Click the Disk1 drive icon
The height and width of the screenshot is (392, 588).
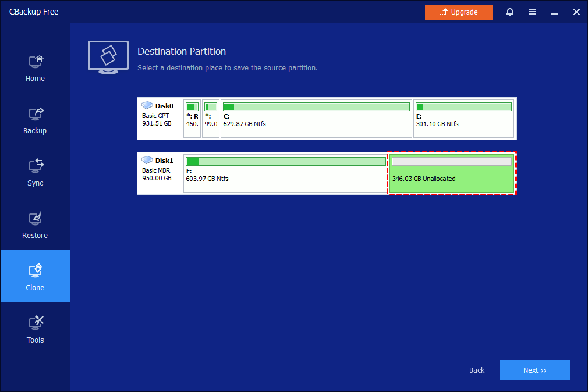(x=148, y=161)
